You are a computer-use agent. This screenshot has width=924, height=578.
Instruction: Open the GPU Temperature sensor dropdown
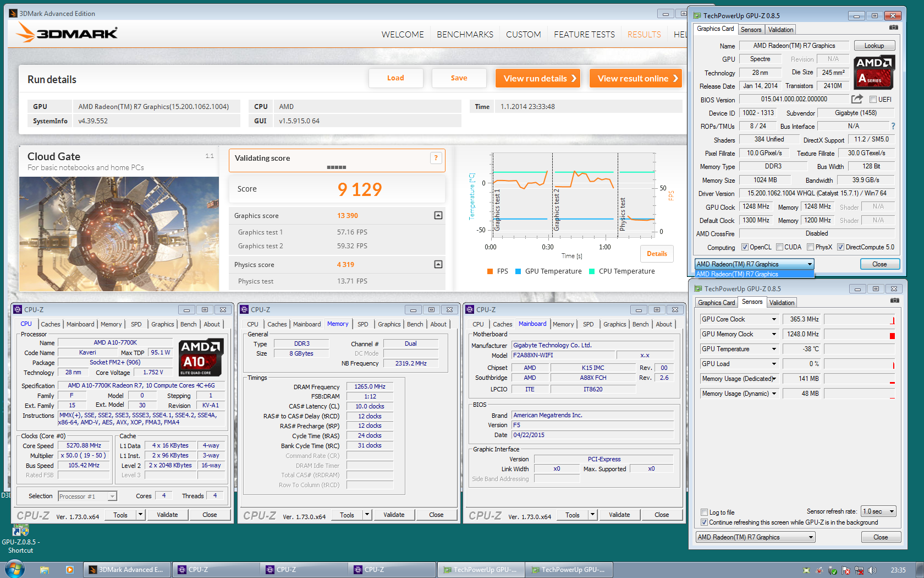click(774, 349)
